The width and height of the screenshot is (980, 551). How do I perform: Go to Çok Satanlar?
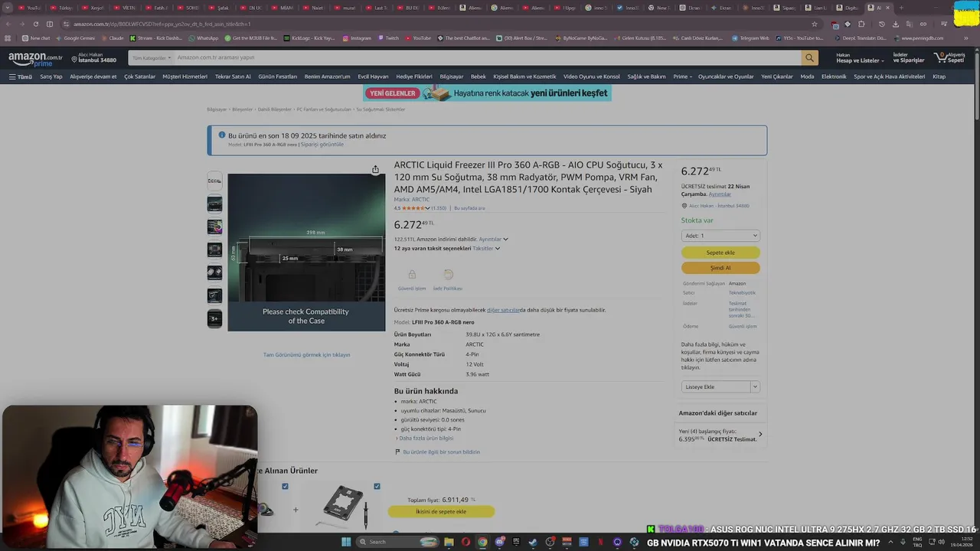(139, 77)
